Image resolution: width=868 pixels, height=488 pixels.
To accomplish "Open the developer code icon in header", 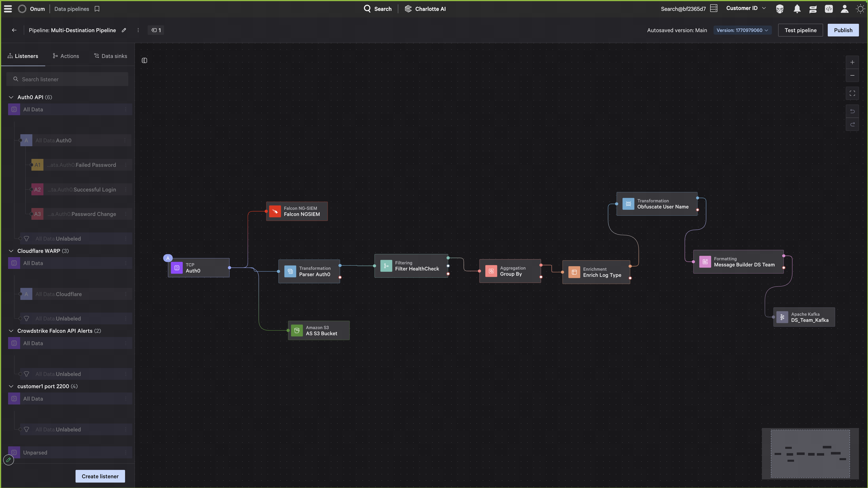I will 829,9.
